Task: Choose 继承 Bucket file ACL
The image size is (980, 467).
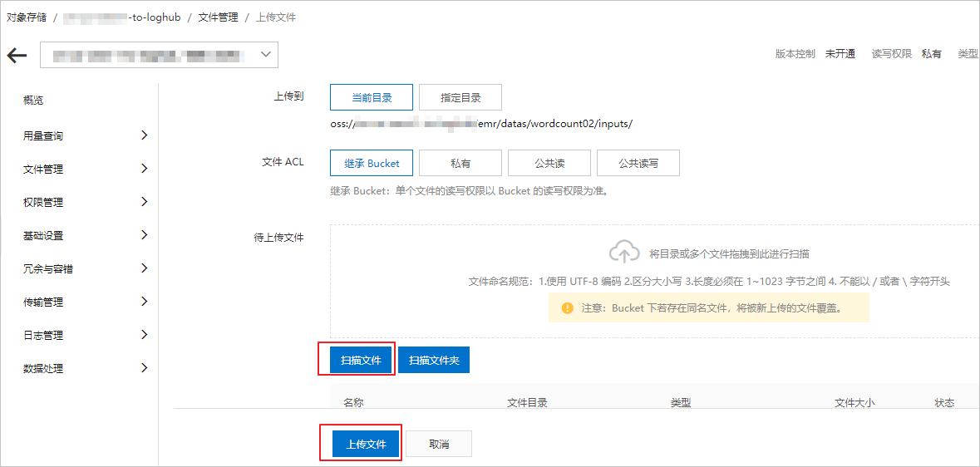Action: (x=372, y=163)
